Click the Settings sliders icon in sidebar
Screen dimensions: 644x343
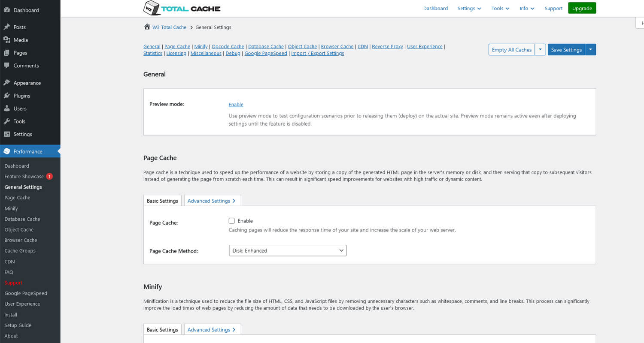click(x=7, y=134)
